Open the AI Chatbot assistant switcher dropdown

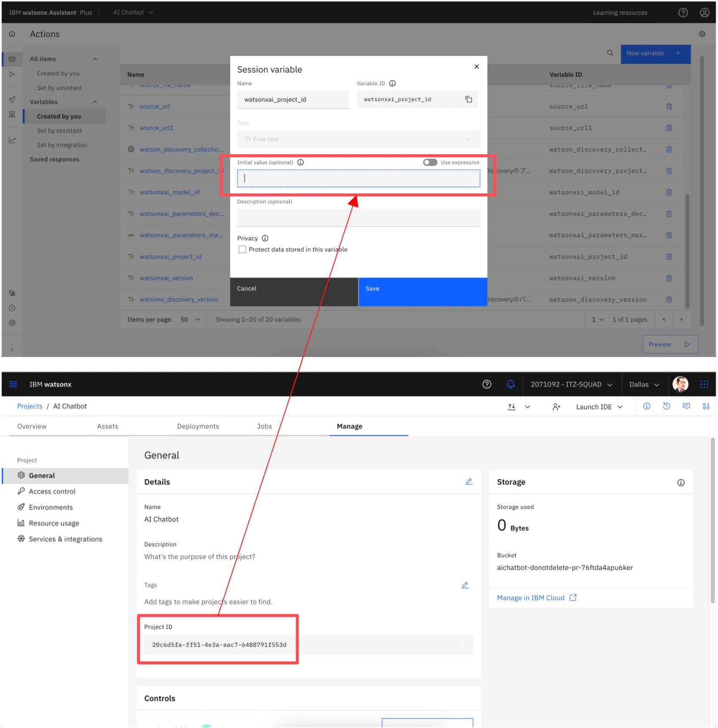click(133, 12)
